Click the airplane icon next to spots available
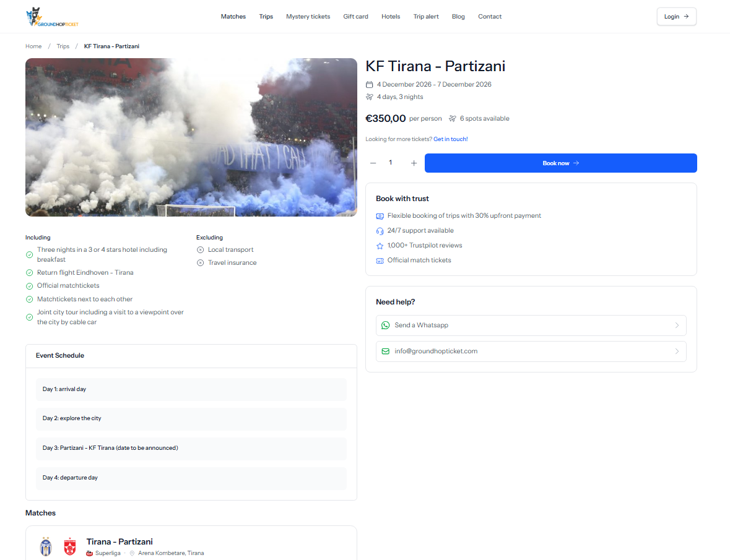730x560 pixels. coord(453,119)
